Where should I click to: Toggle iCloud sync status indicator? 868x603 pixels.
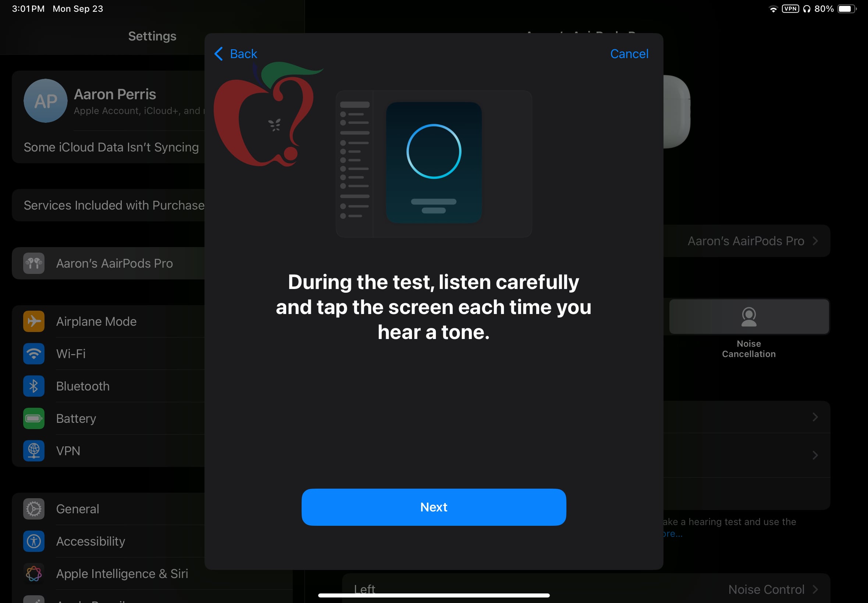click(x=111, y=146)
